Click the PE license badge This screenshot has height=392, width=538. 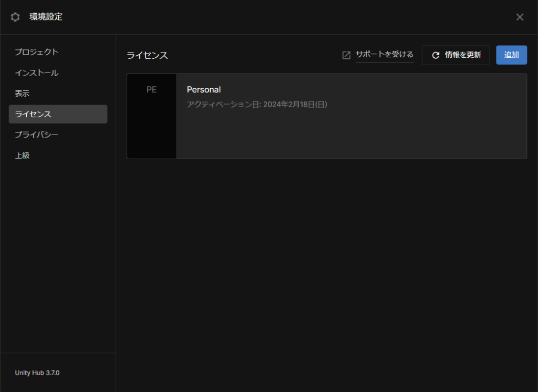(151, 90)
